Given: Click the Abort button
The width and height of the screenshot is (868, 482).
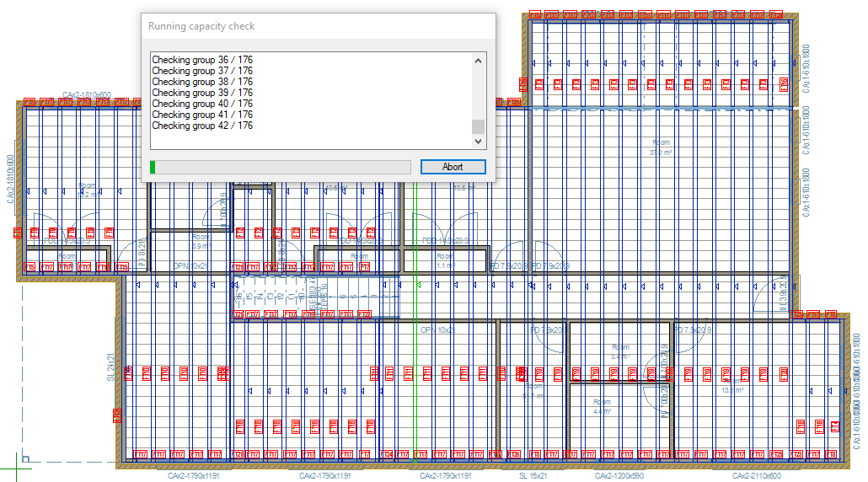Looking at the screenshot, I should pyautogui.click(x=453, y=167).
